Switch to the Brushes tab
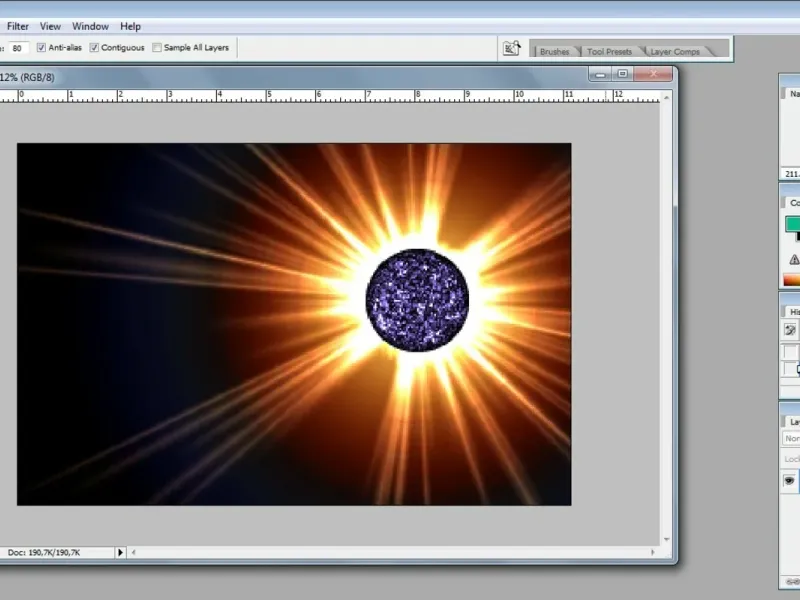 coord(554,52)
